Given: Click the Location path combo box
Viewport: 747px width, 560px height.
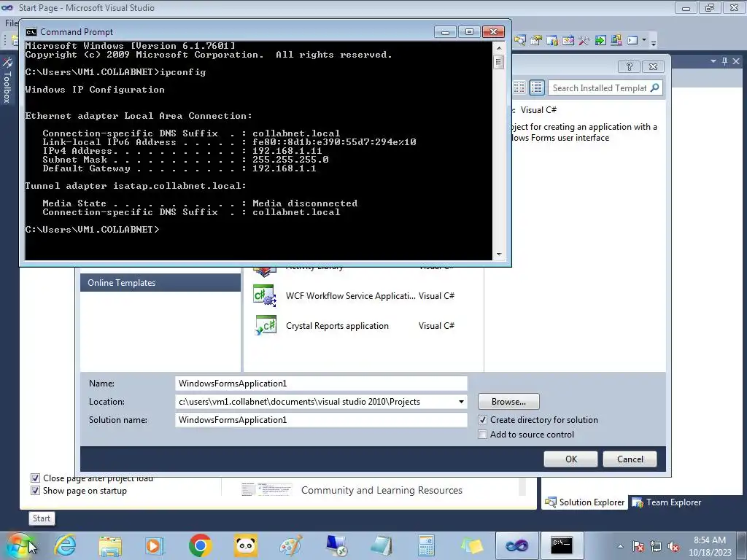Looking at the screenshot, I should (x=321, y=402).
